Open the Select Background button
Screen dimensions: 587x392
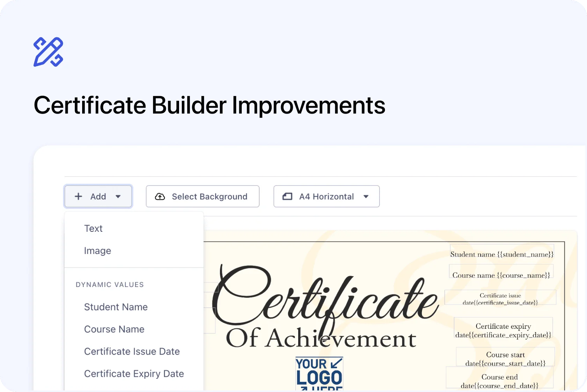point(202,196)
